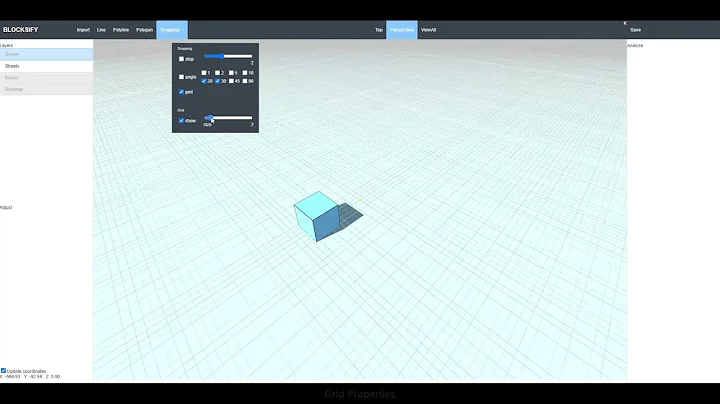Switch to Perspective view
The width and height of the screenshot is (720, 404).
(x=402, y=30)
